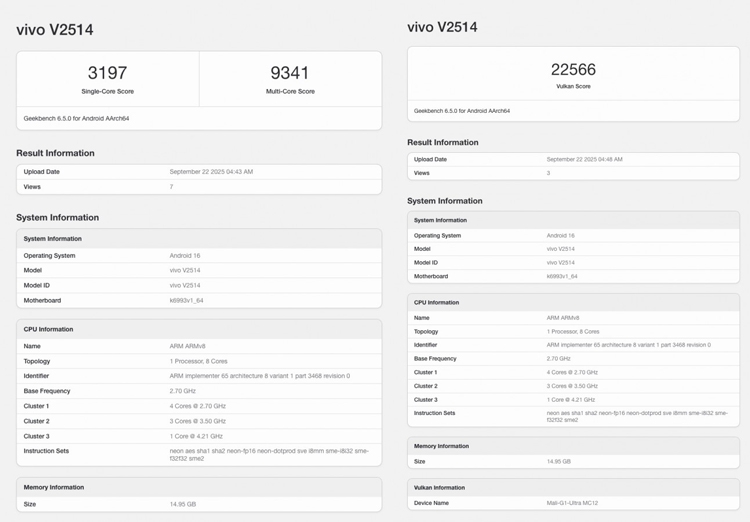The height and width of the screenshot is (522, 750).
Task: Click 14.95 GB memory size on CPU page
Action: click(x=183, y=504)
